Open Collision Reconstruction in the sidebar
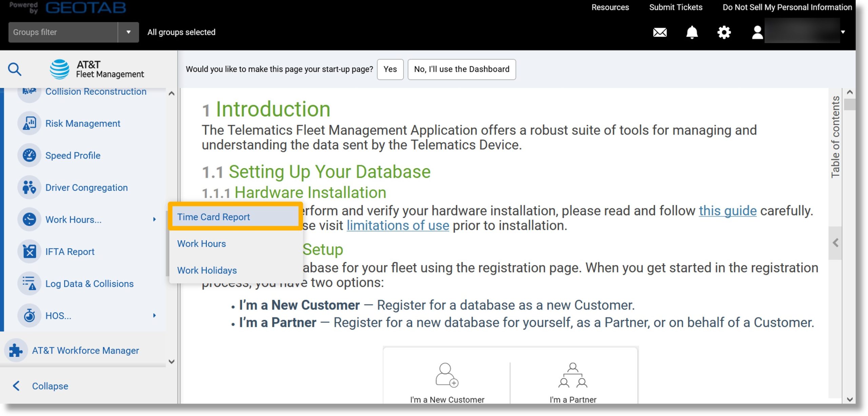This screenshot has height=416, width=868. pos(96,92)
